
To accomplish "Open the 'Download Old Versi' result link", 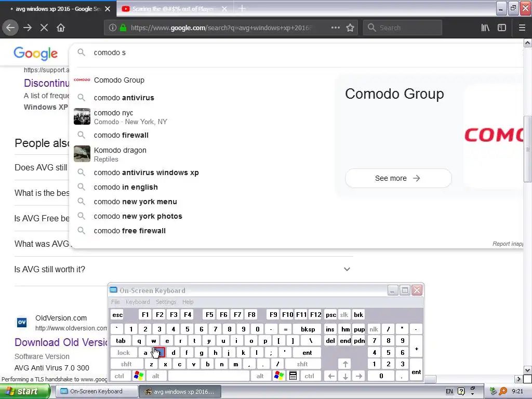I will [x=61, y=342].
